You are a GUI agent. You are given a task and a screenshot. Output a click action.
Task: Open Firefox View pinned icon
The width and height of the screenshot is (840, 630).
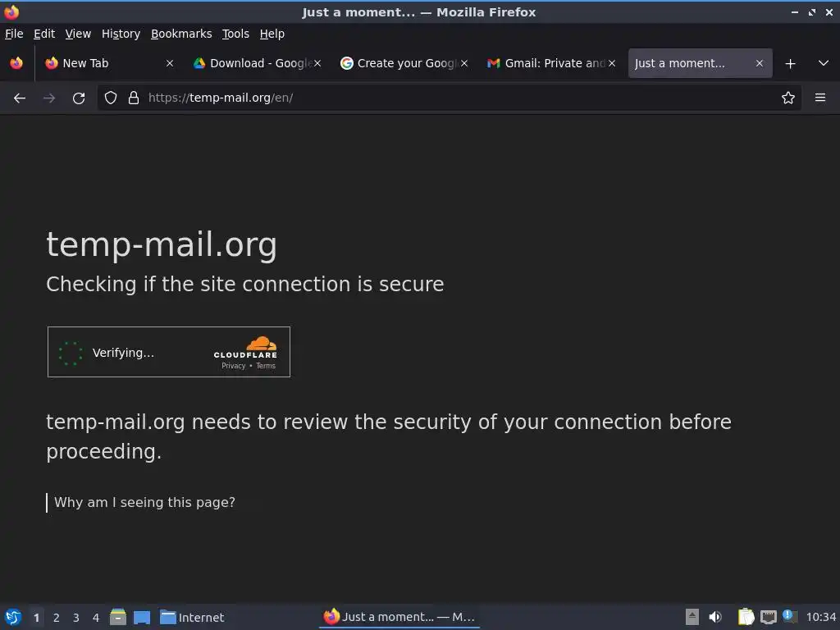[x=16, y=63]
